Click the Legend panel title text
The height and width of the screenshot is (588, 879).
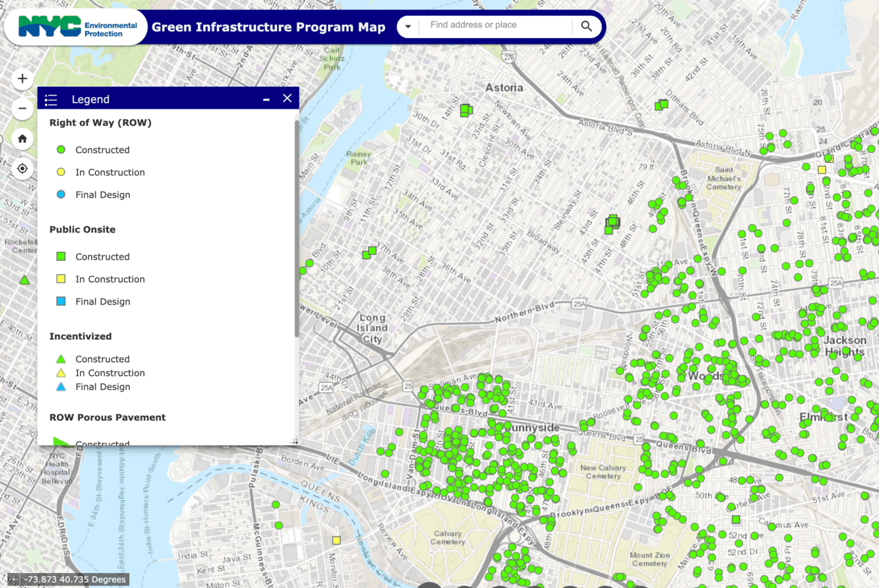[x=90, y=99]
